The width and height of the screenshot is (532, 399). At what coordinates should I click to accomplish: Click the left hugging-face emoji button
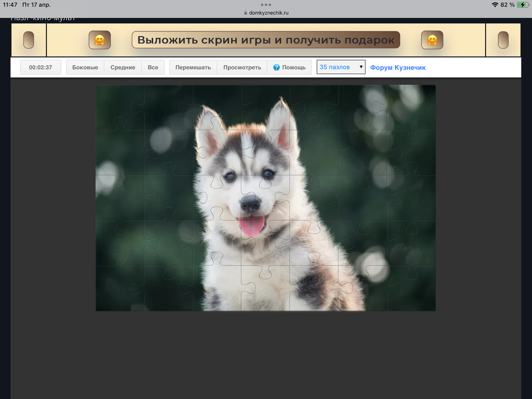pyautogui.click(x=100, y=40)
